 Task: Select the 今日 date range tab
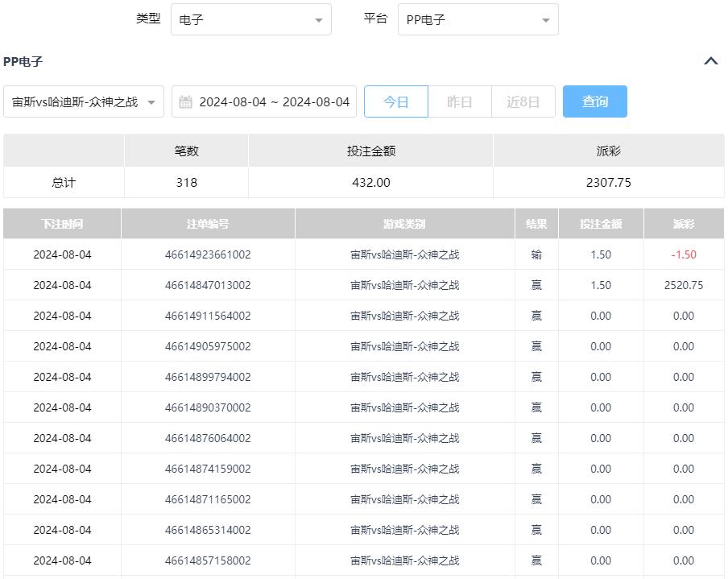point(395,102)
